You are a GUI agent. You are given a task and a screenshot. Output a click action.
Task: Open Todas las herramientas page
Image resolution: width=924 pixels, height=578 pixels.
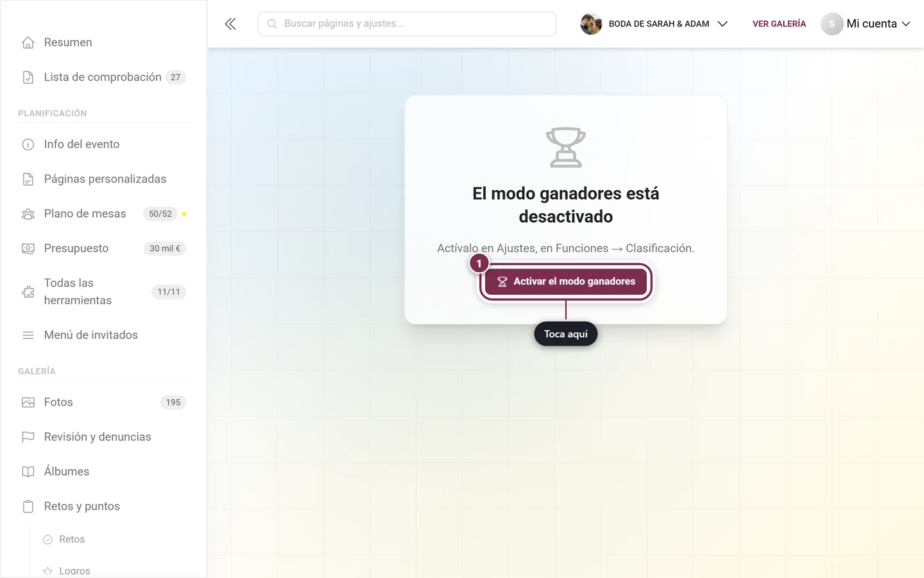pos(103,292)
